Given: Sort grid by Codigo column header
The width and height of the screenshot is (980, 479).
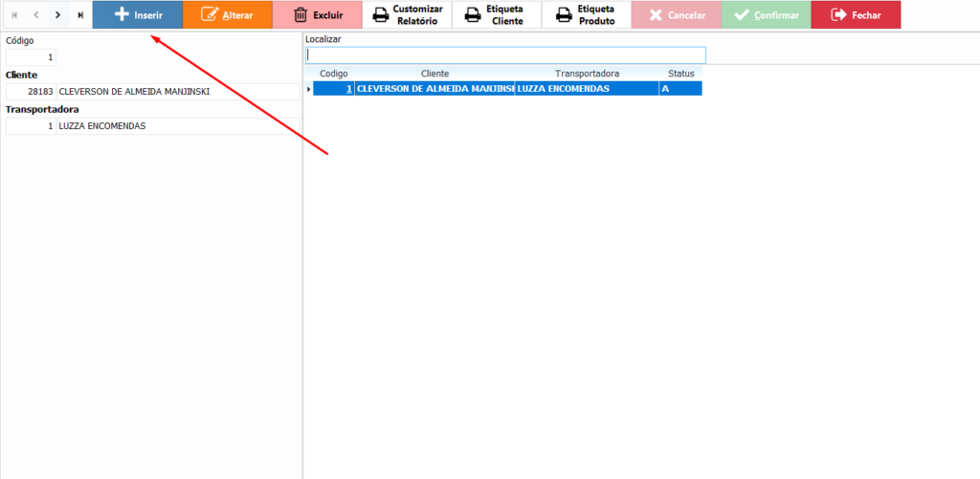Looking at the screenshot, I should (x=333, y=74).
